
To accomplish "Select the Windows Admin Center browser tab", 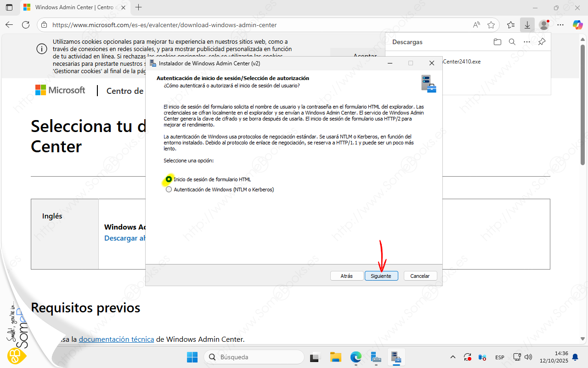I will tap(69, 7).
